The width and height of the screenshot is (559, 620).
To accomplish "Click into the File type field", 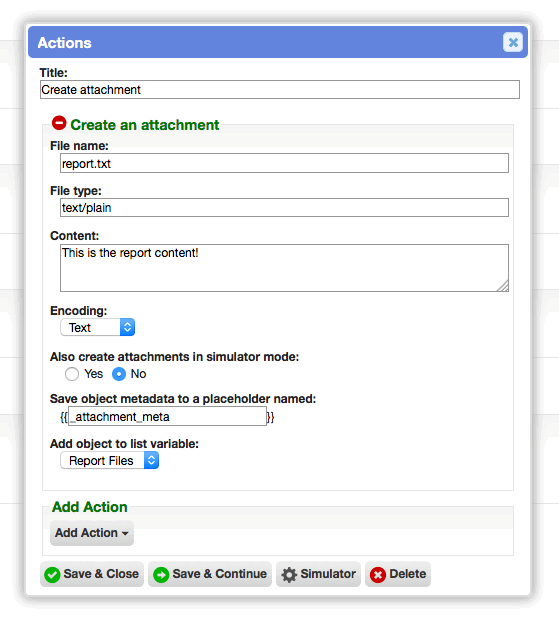I will 284,208.
